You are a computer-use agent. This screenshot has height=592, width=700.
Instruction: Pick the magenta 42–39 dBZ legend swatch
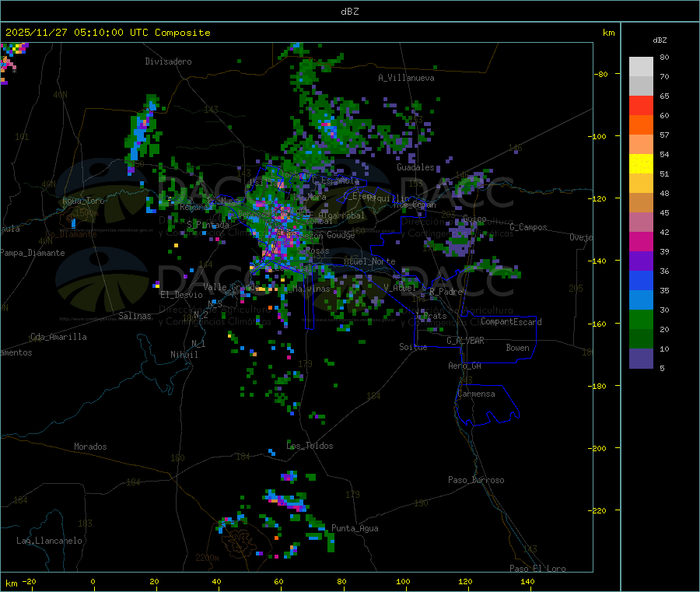click(x=641, y=241)
